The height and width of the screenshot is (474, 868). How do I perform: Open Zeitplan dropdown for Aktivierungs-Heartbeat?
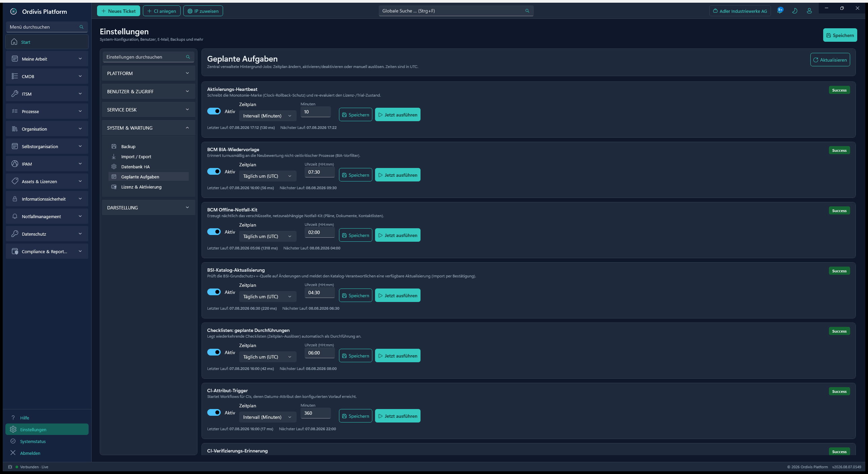click(x=268, y=116)
